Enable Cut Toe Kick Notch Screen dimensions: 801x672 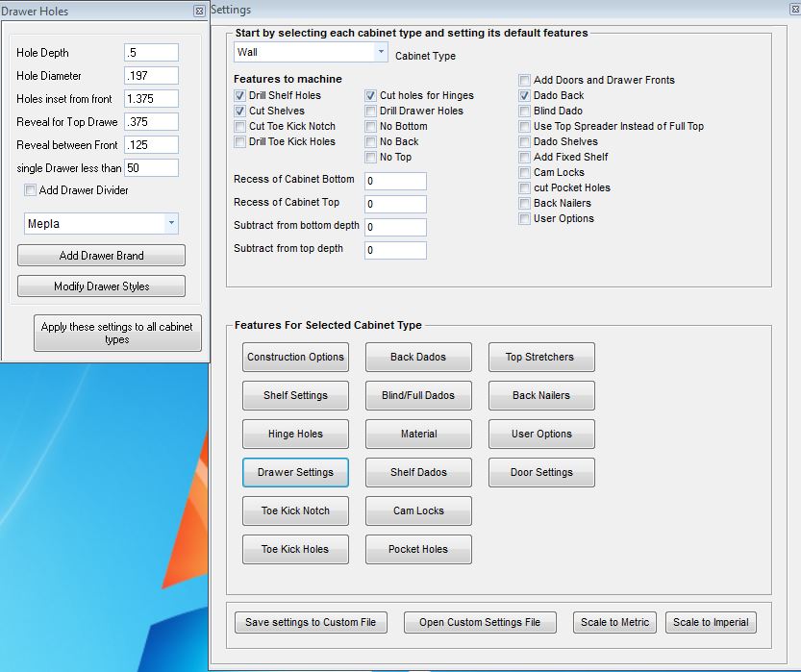pyautogui.click(x=239, y=126)
